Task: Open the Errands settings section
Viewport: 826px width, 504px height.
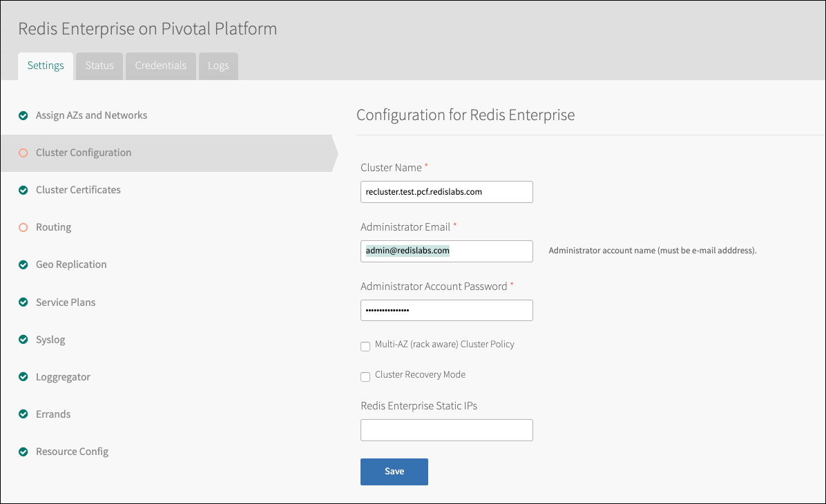Action: coord(53,414)
